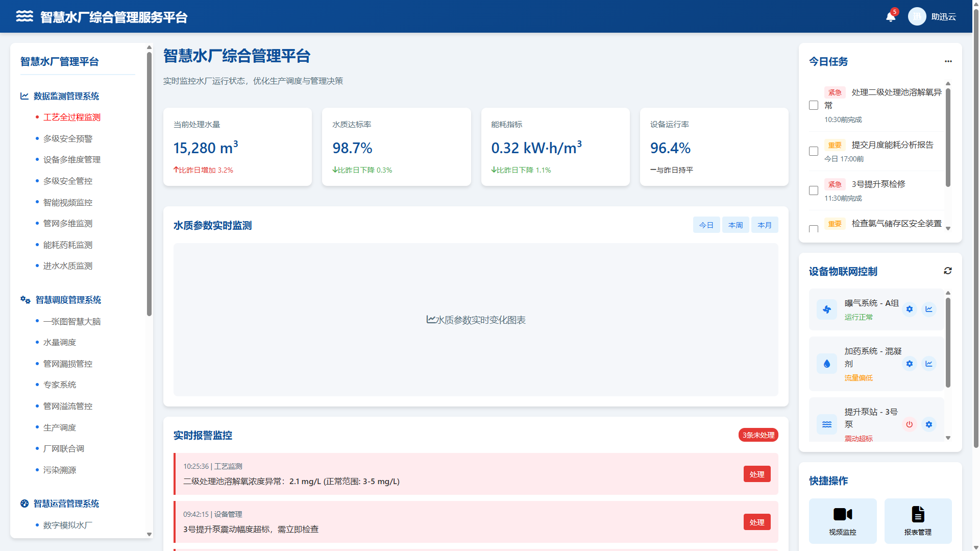Image resolution: width=980 pixels, height=551 pixels.
Task: Open settings for dosing system coagulant
Action: [x=909, y=364]
